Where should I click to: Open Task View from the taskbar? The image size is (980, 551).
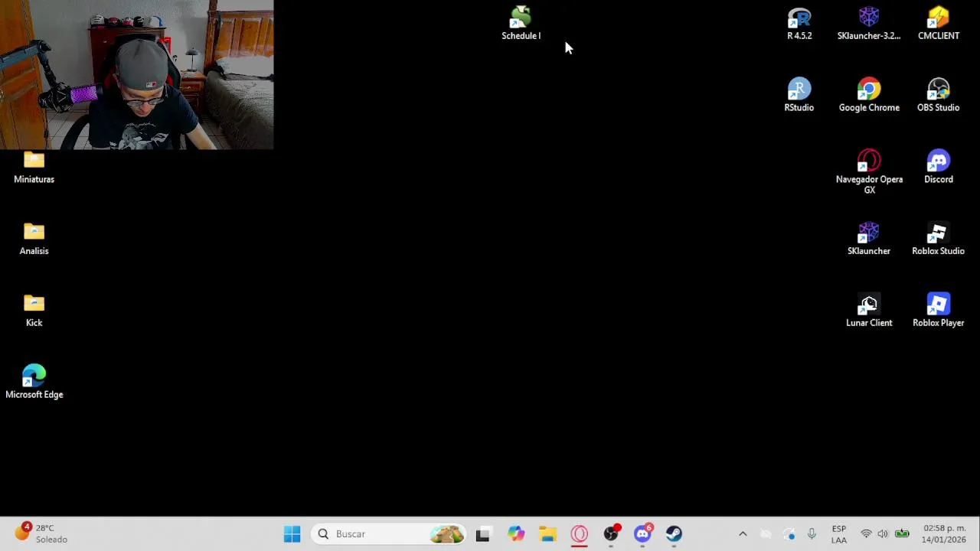[x=482, y=534]
